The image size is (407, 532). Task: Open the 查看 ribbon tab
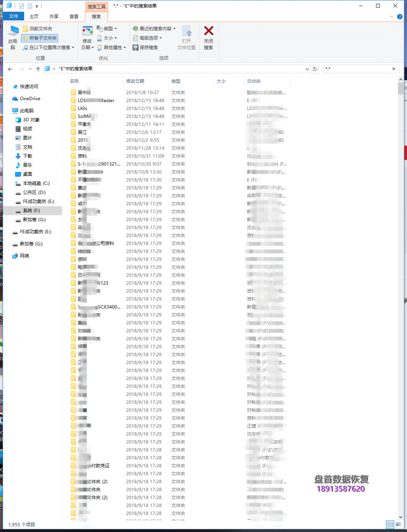(x=74, y=17)
